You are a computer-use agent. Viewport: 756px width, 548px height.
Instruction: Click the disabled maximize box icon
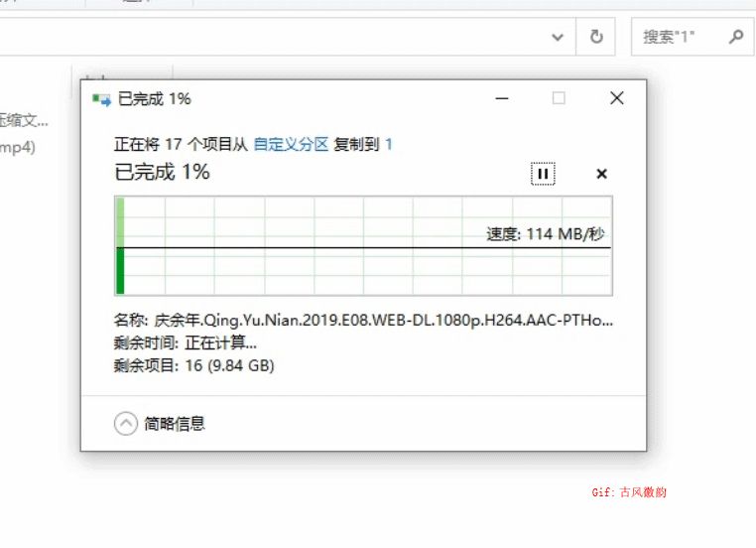click(x=559, y=98)
